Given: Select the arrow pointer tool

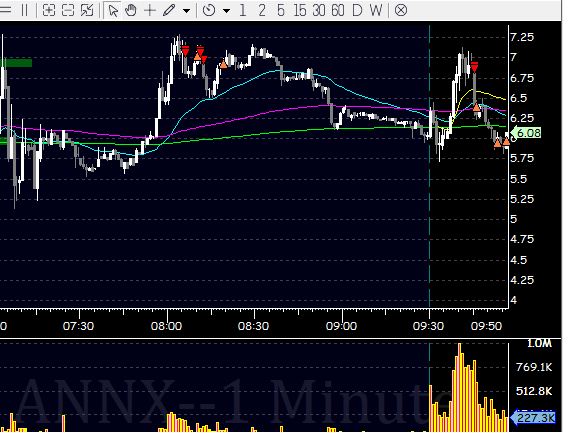Looking at the screenshot, I should click(x=113, y=10).
